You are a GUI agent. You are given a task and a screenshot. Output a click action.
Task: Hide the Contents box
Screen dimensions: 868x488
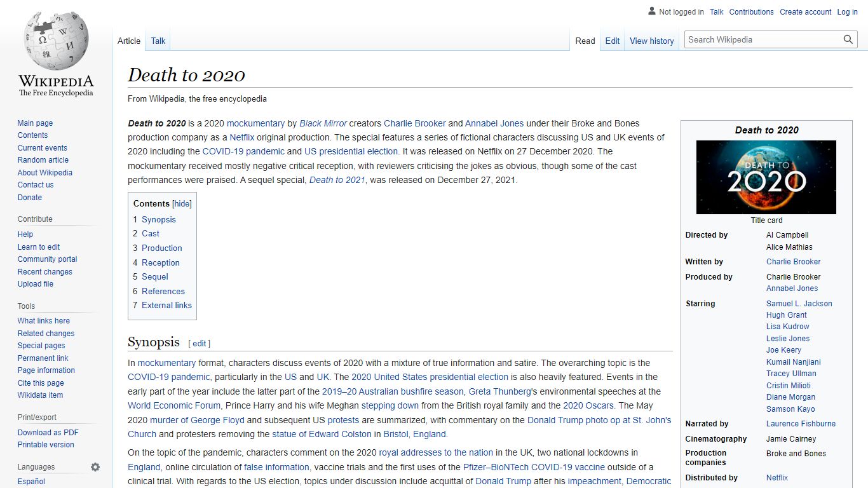coord(182,204)
